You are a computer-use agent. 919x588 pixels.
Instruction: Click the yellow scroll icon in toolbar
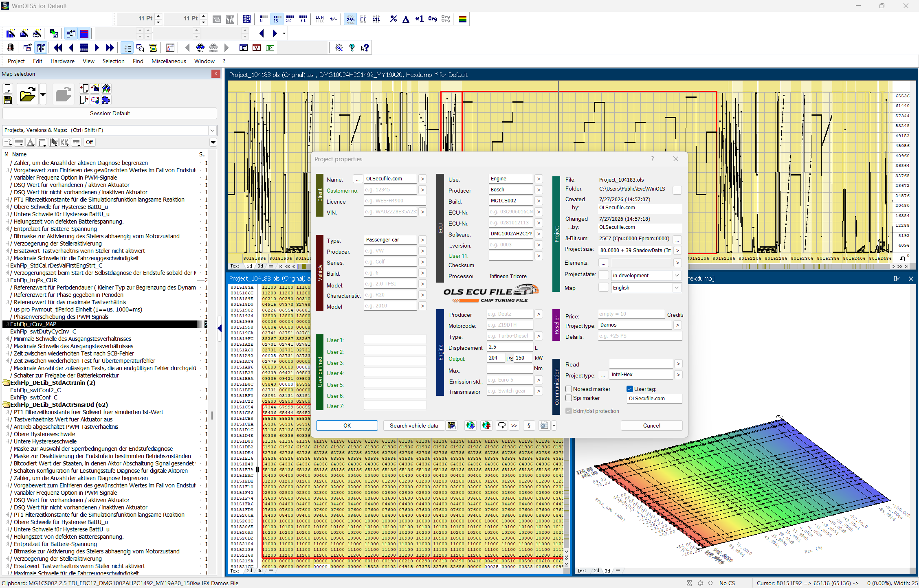[x=153, y=48]
